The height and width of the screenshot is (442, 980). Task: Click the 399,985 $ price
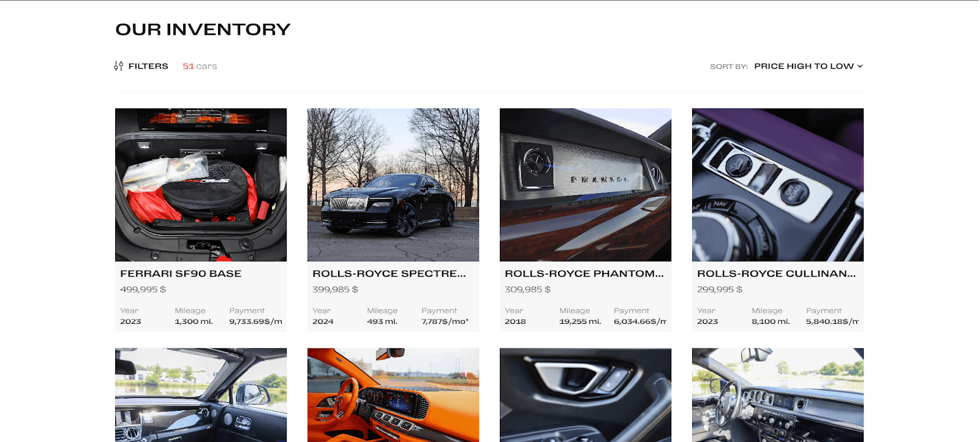click(336, 290)
